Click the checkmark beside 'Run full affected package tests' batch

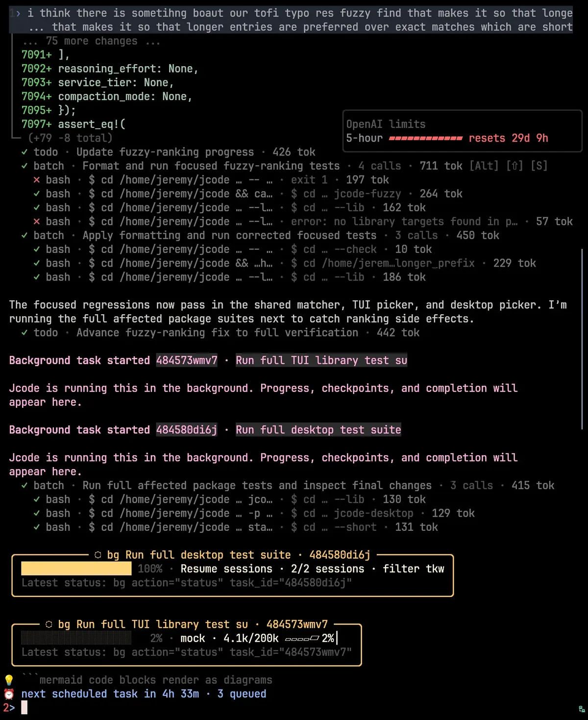(x=24, y=486)
